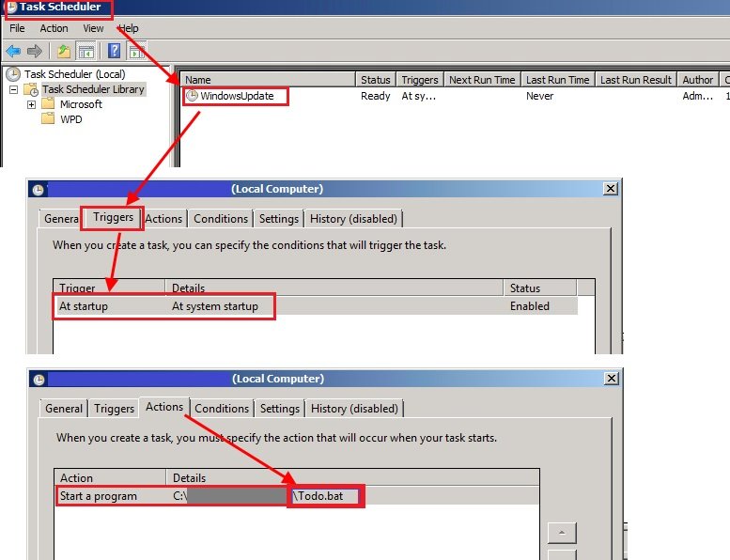Collapse the Task Scheduler Library node

[14, 89]
